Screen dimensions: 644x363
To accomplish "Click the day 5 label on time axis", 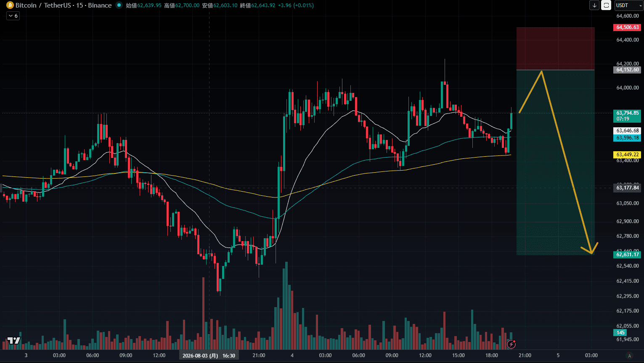I will pyautogui.click(x=558, y=355).
